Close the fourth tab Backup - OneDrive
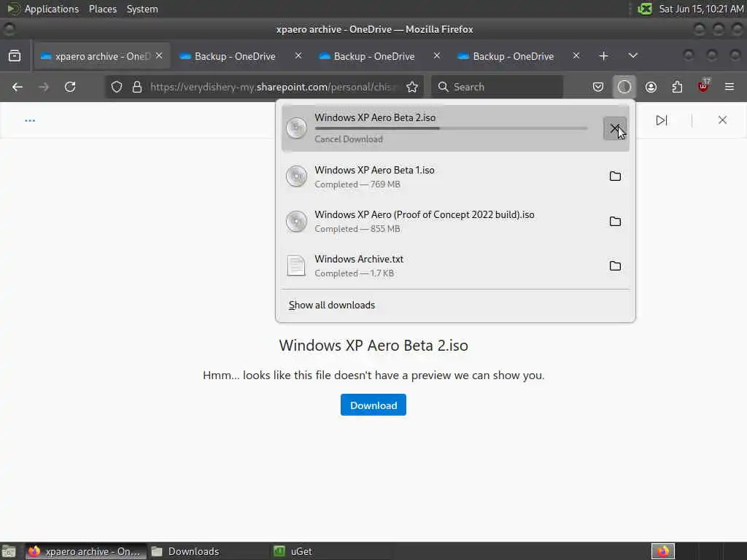The image size is (747, 560). (x=576, y=55)
